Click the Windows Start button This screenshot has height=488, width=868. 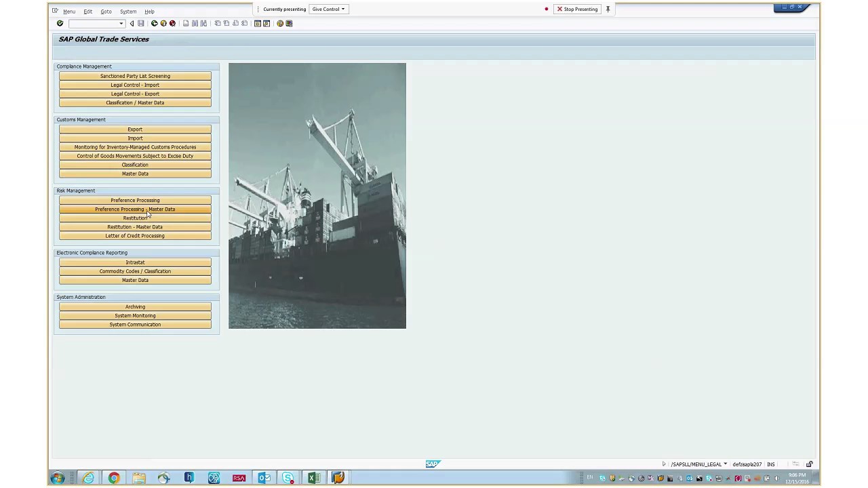pos(58,479)
